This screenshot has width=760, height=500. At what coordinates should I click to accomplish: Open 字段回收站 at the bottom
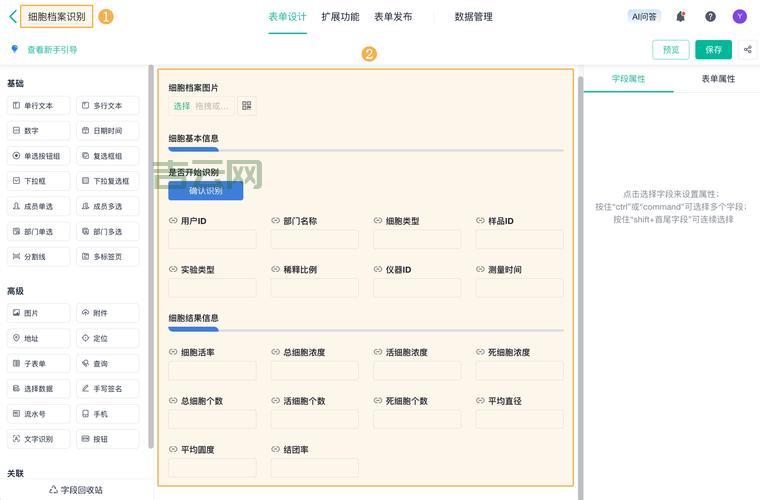tap(76, 490)
